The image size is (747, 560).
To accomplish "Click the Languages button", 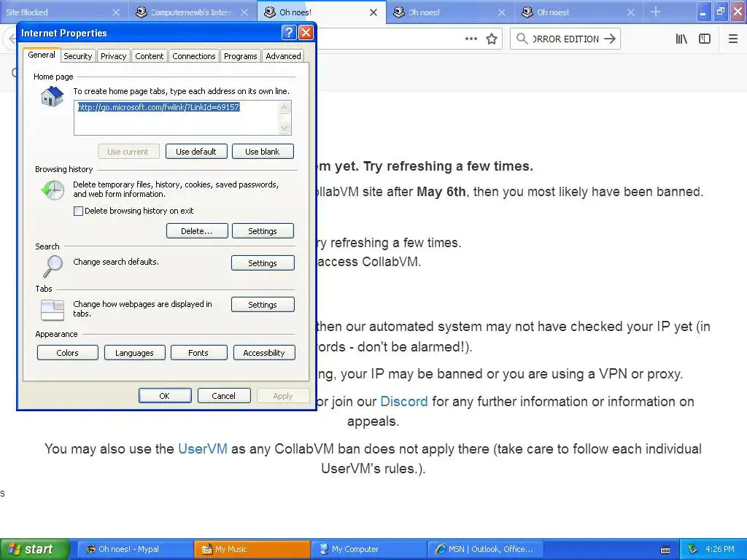I will 134,353.
